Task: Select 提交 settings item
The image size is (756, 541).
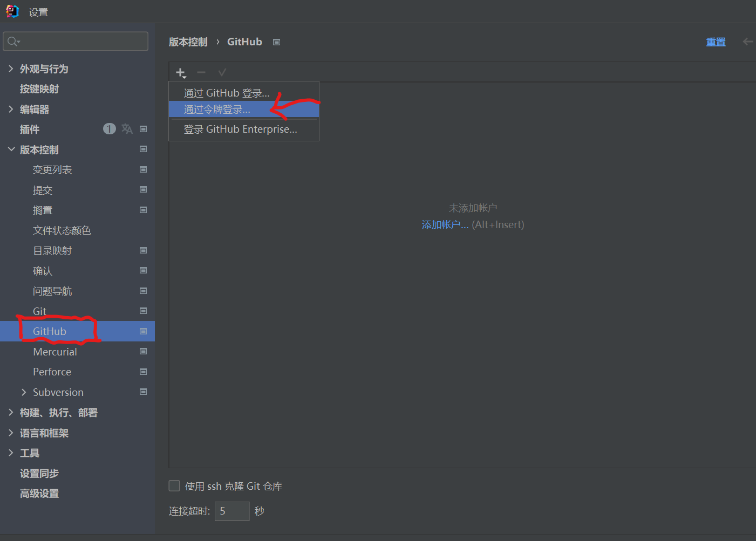Action: click(x=43, y=190)
